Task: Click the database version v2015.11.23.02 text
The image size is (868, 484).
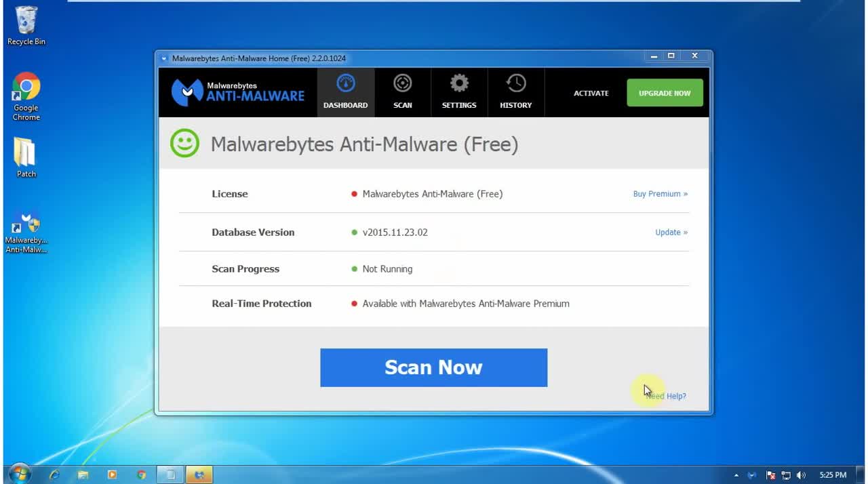Action: [x=395, y=233]
